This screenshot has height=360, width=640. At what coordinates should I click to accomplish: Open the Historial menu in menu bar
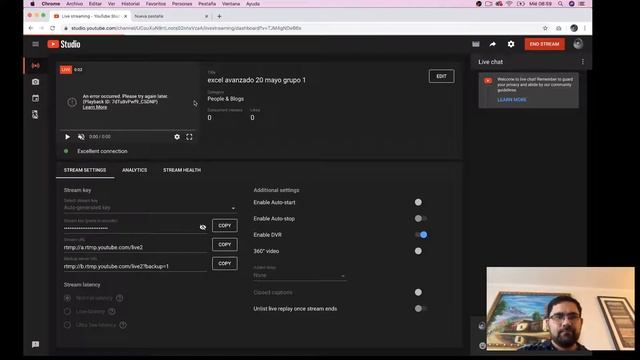[x=130, y=4]
